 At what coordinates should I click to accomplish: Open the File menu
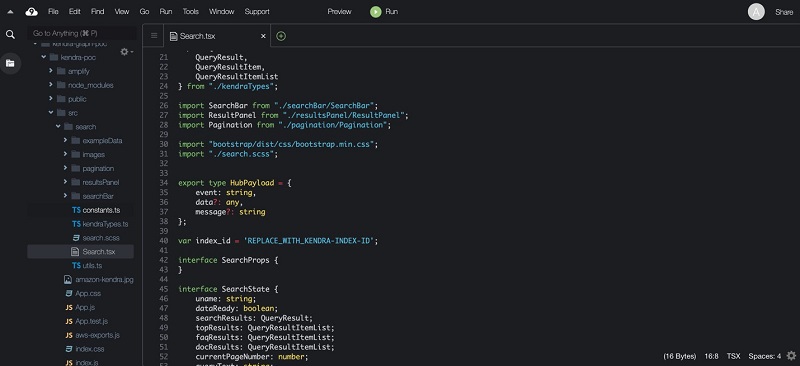point(53,12)
